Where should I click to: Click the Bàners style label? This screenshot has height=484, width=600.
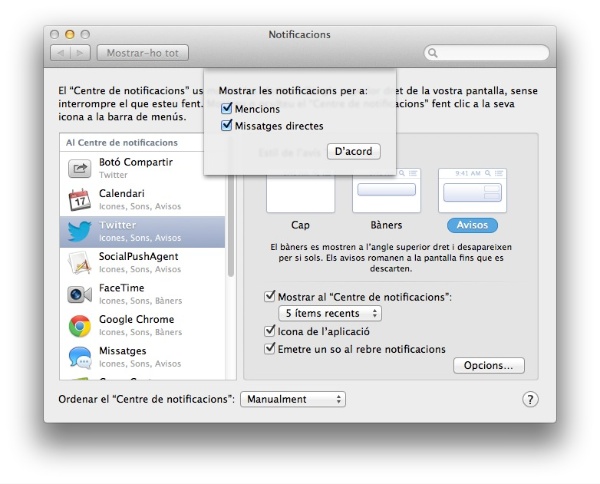click(386, 225)
